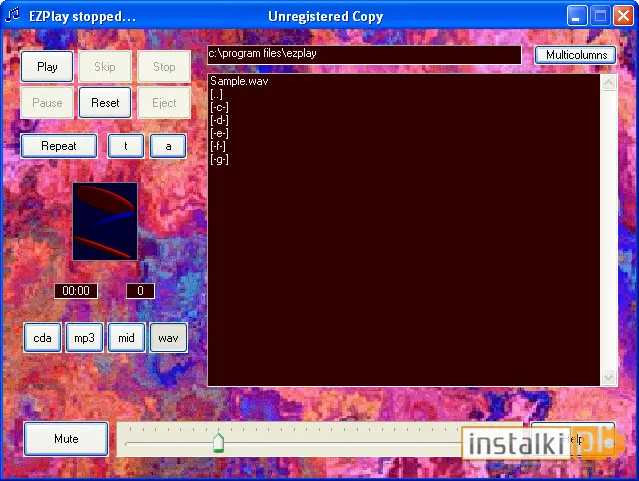
Task: Select drive [-f-] in the list
Action: coord(218,146)
